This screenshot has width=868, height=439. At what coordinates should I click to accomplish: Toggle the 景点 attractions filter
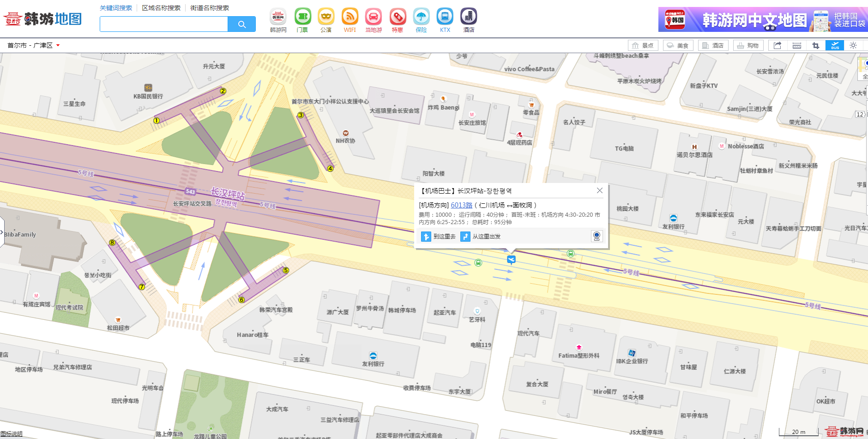coord(643,45)
